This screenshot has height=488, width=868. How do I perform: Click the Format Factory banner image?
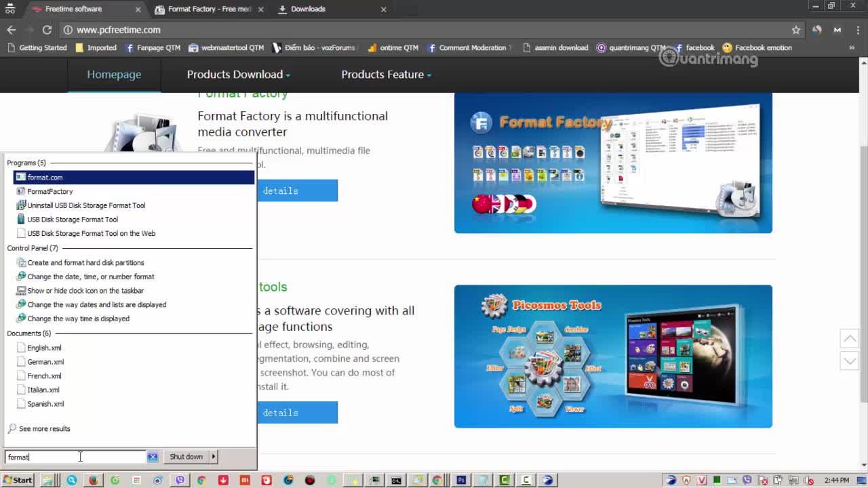point(613,163)
